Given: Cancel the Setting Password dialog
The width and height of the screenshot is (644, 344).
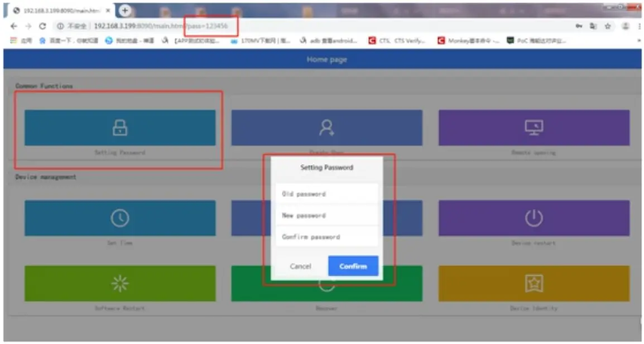Looking at the screenshot, I should coord(301,266).
